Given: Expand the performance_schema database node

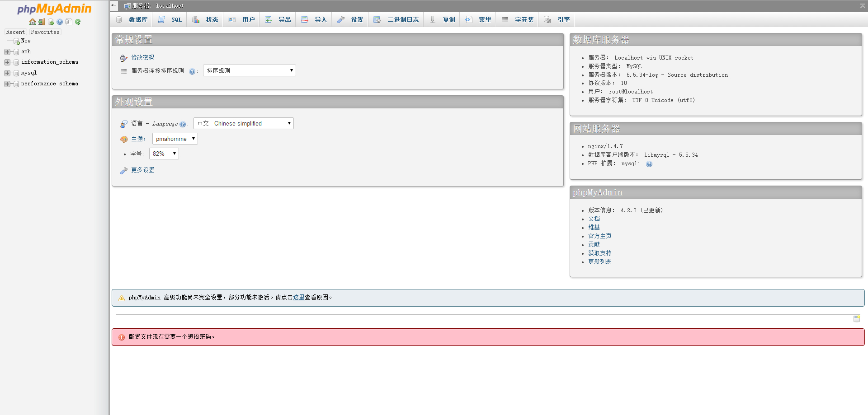Looking at the screenshot, I should (x=7, y=84).
